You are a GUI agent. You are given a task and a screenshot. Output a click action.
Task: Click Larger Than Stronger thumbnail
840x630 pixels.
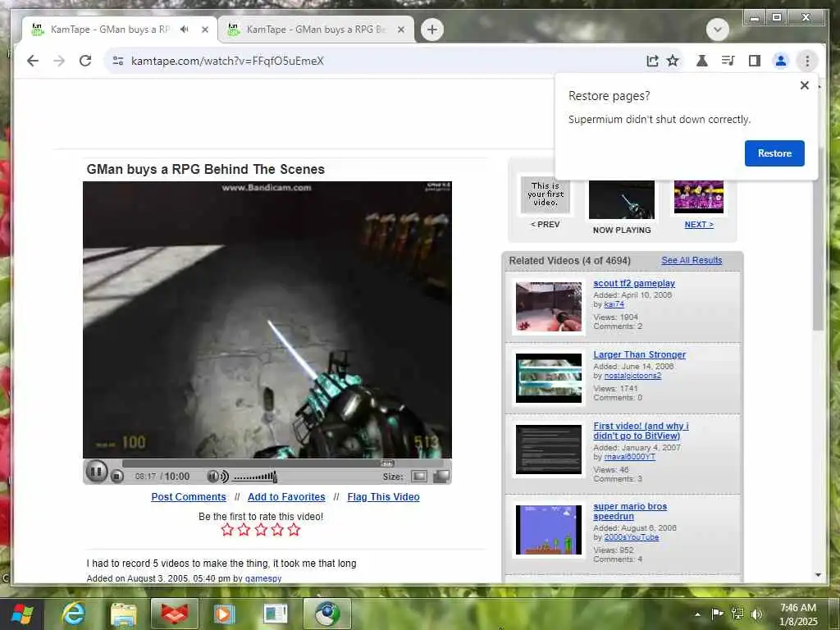tap(548, 377)
